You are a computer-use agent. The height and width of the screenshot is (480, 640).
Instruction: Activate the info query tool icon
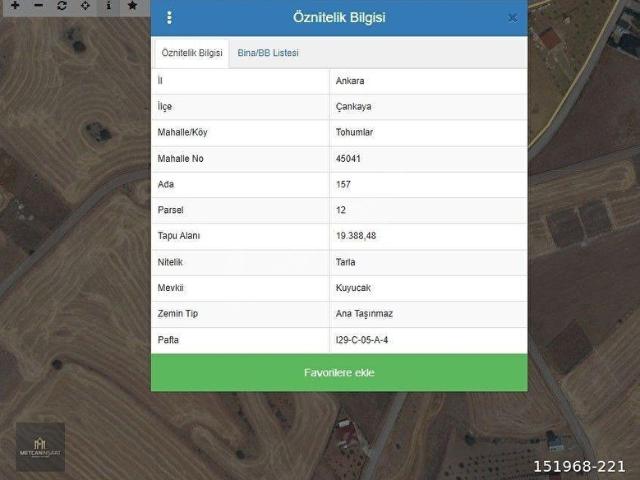point(109,5)
